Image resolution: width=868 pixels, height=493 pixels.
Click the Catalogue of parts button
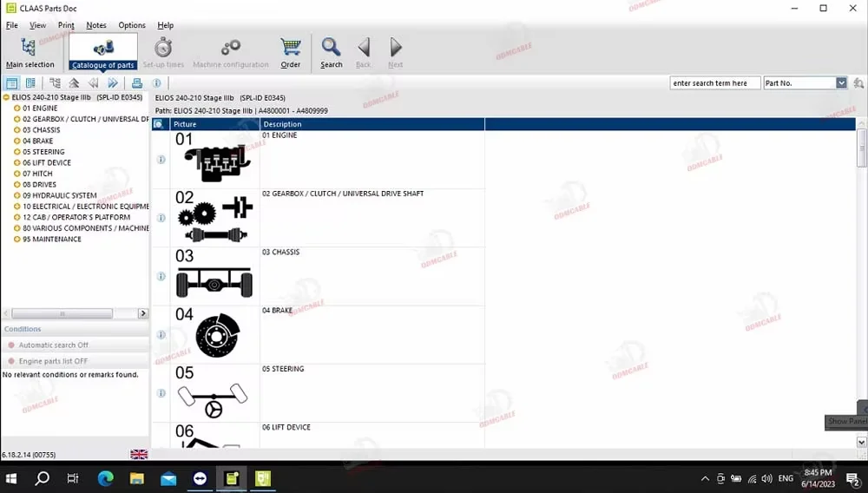[x=102, y=52]
